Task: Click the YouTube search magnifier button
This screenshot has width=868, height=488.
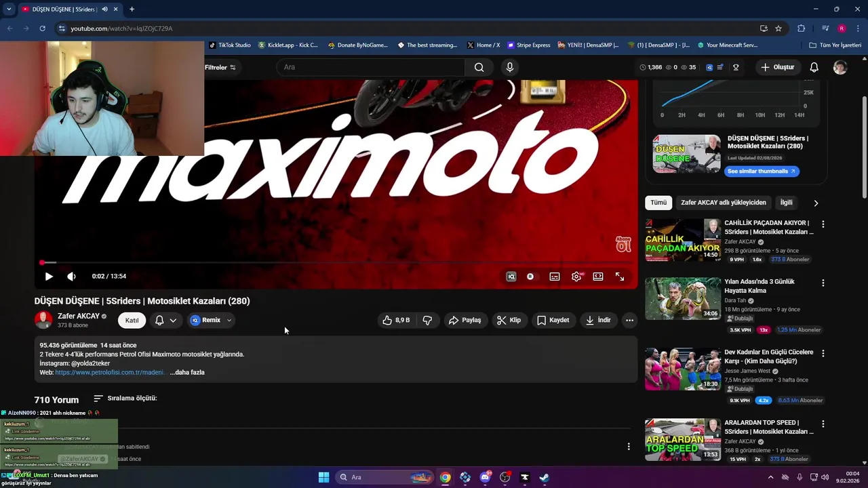Action: (479, 67)
